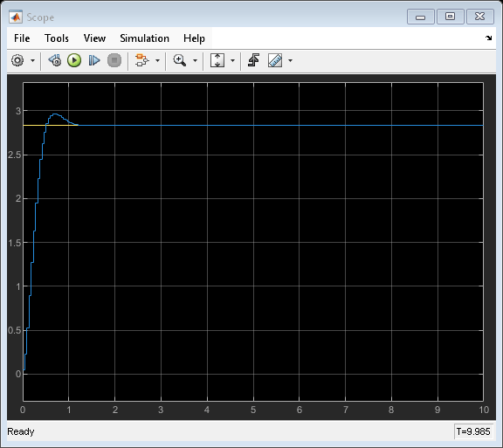Toggle the Triggers icon

(254, 60)
